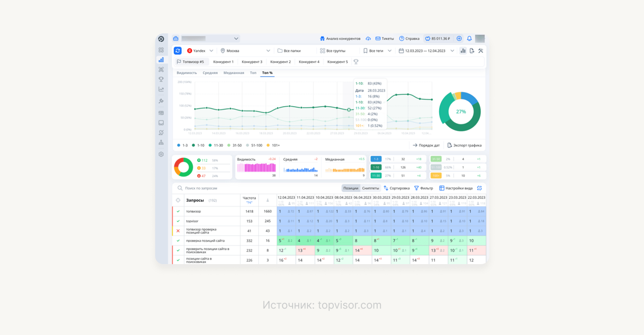Open Анализ конкурентов link
This screenshot has width=644, height=335.
tap(340, 39)
